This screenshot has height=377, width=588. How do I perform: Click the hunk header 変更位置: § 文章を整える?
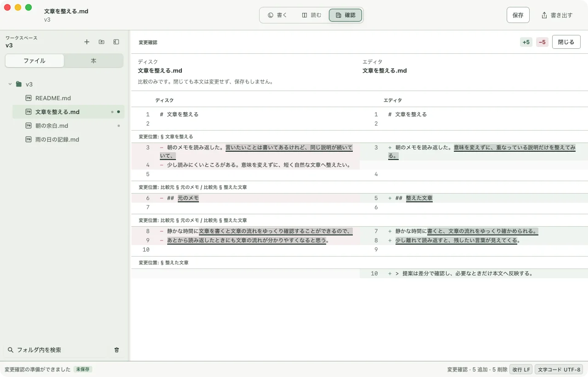tap(166, 137)
